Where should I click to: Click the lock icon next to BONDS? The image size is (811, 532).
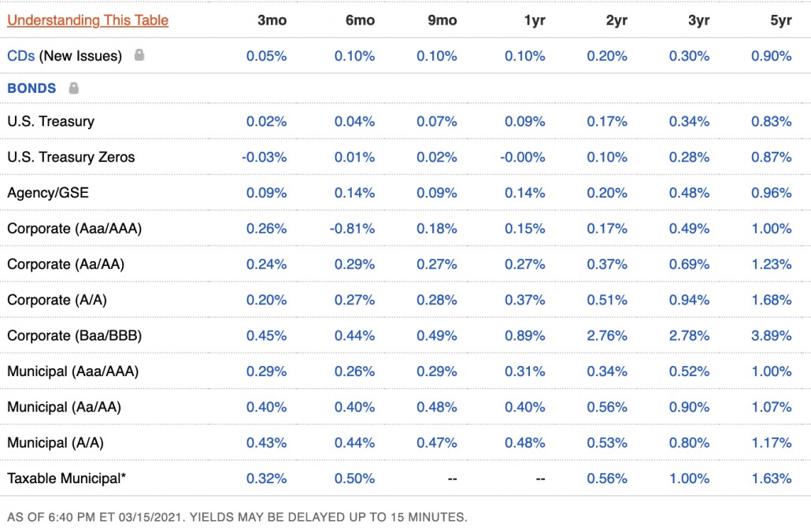[74, 88]
